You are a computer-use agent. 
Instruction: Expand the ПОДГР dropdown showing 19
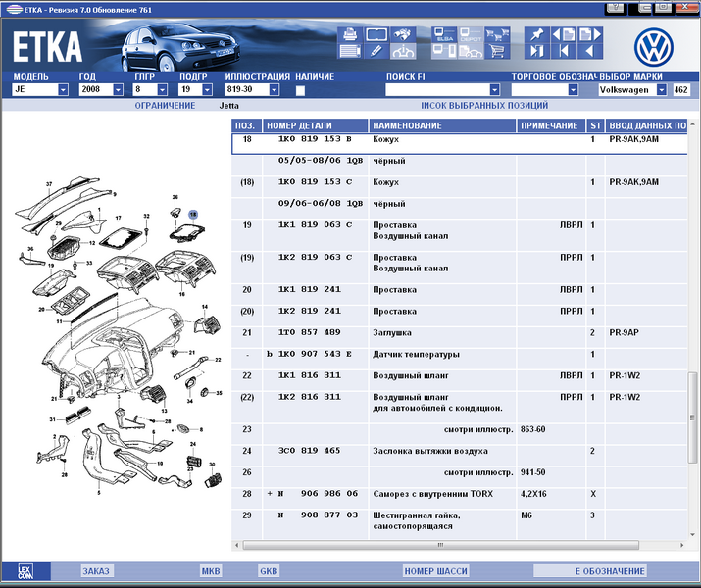207,90
